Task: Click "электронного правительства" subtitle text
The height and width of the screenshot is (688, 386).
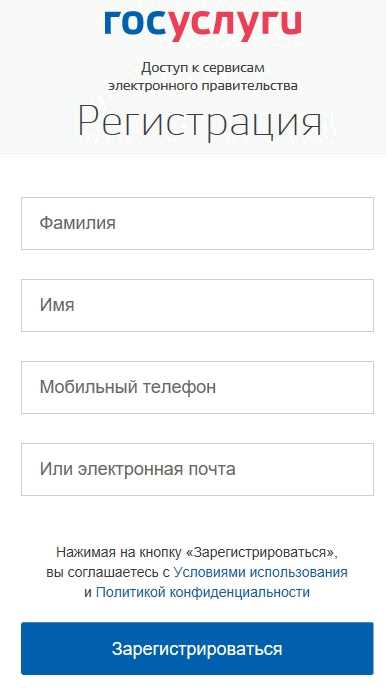Action: (203, 85)
